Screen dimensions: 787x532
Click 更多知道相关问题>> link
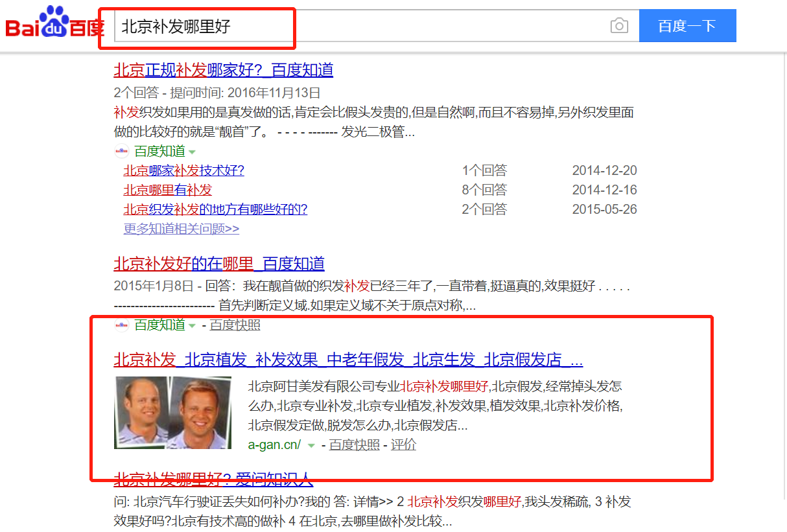(182, 229)
